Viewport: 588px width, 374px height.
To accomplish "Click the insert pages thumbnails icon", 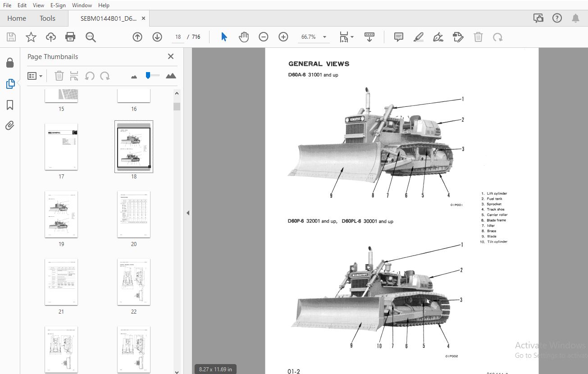I will (x=74, y=76).
